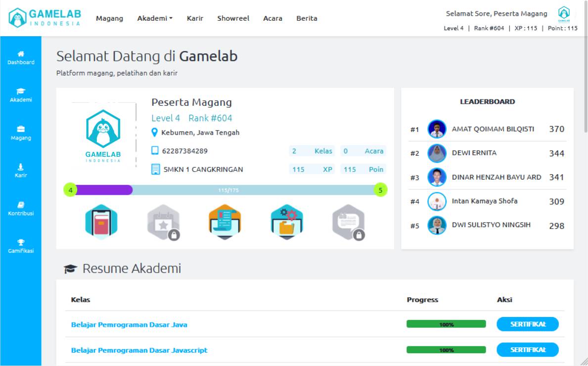
Task: Open Magang in the blue sidebar
Action: point(21,134)
